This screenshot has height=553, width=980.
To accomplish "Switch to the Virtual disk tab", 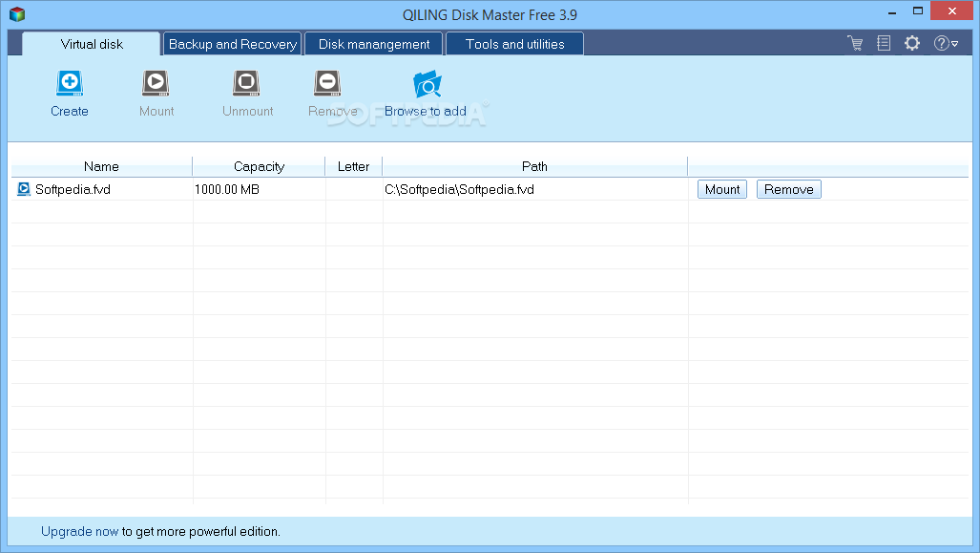I will click(x=92, y=44).
